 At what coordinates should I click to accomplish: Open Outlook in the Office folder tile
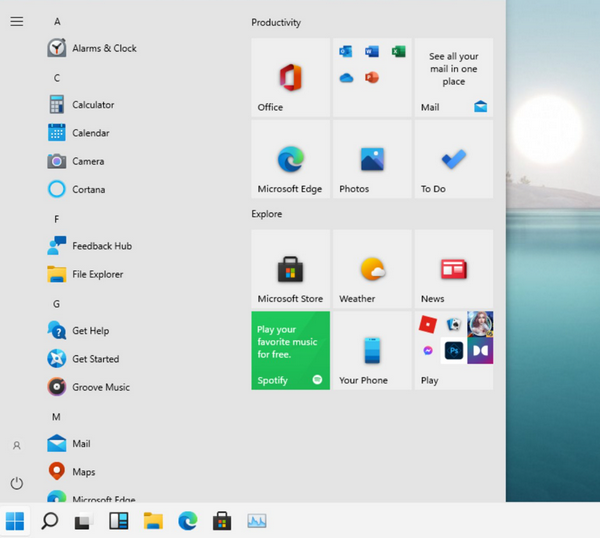(x=346, y=51)
